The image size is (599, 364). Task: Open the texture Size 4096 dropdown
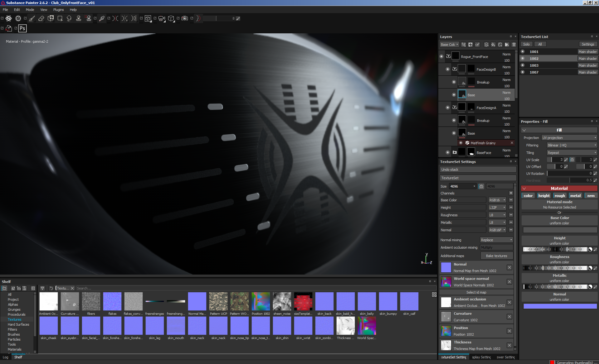pos(463,186)
